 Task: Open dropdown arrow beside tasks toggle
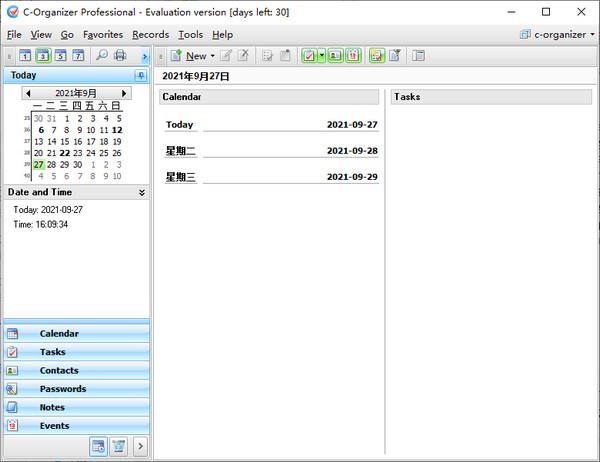(321, 56)
